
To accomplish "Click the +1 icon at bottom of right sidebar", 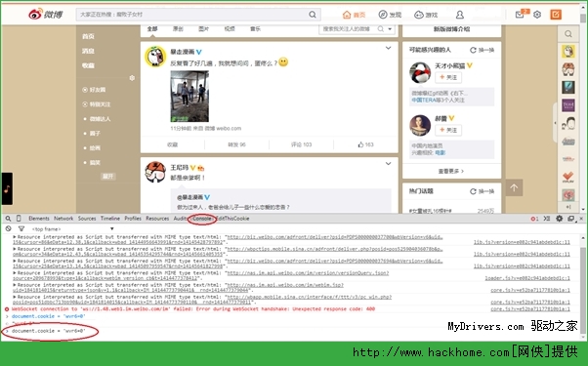I will [x=568, y=207].
